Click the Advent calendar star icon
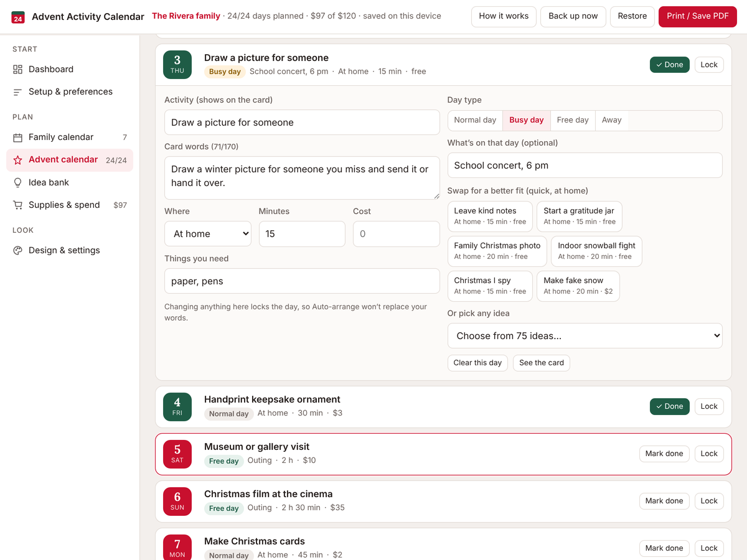747x560 pixels. [x=17, y=160]
